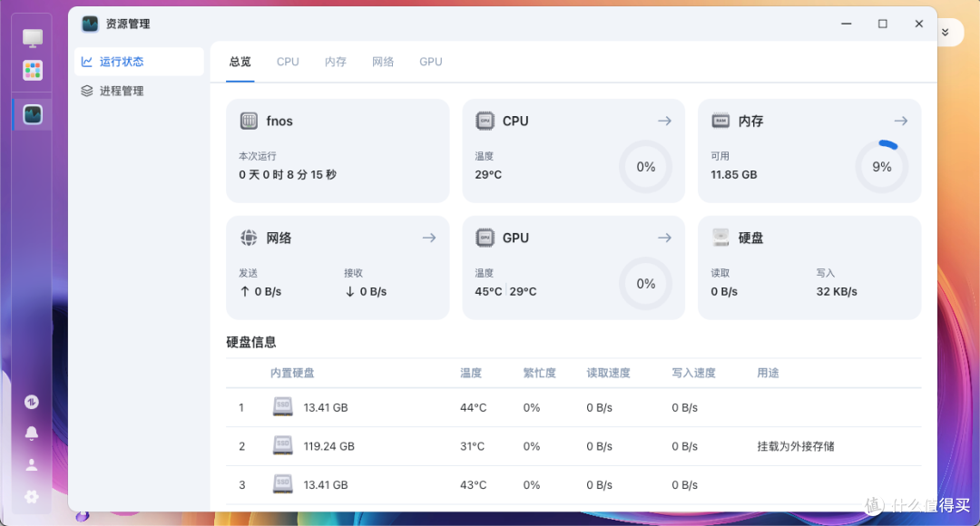This screenshot has height=526, width=980.
Task: Click the 内置硬盘 column header
Action: click(292, 373)
